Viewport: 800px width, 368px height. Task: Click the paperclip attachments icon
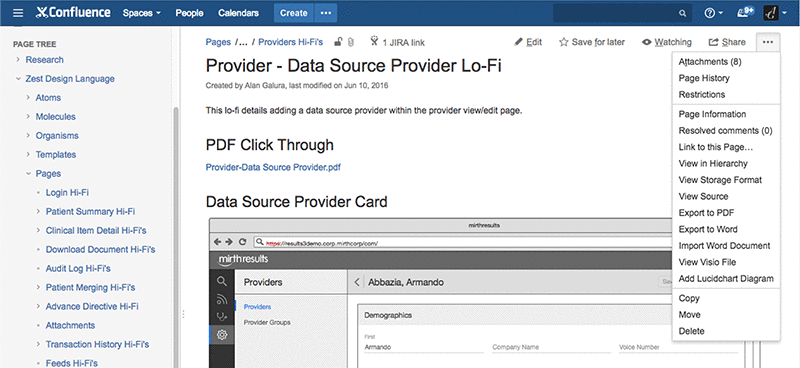pos(351,42)
